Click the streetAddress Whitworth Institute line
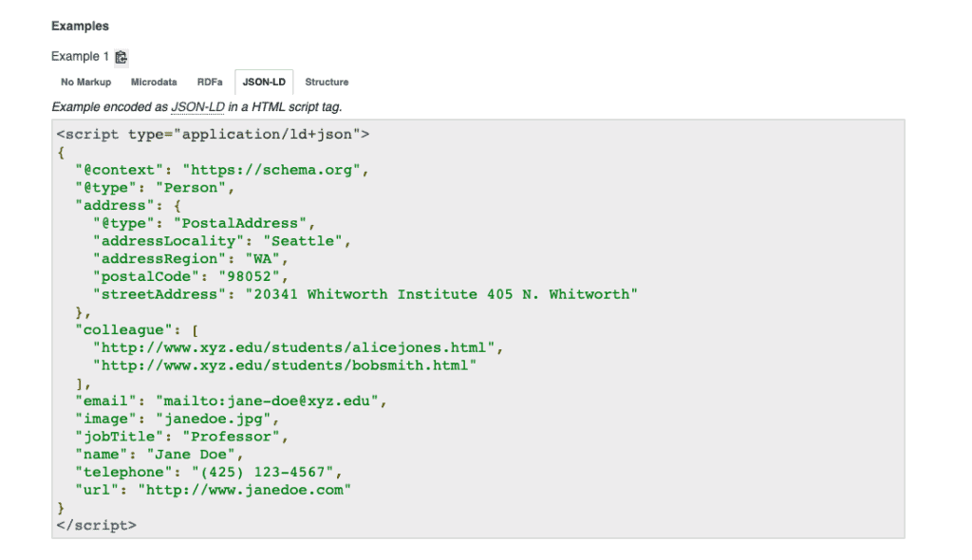 coord(365,294)
